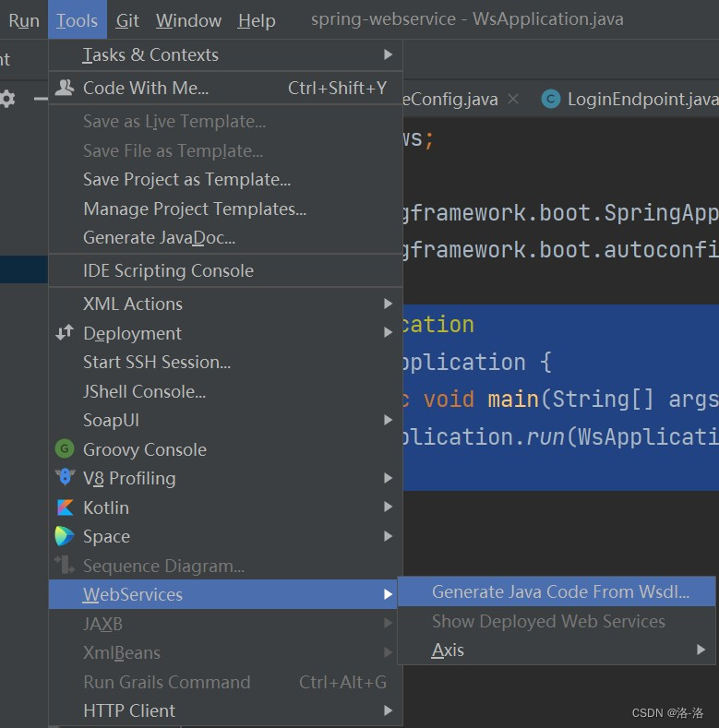Click the Groovy Console green icon
Viewport: 719px width, 728px height.
tap(65, 448)
